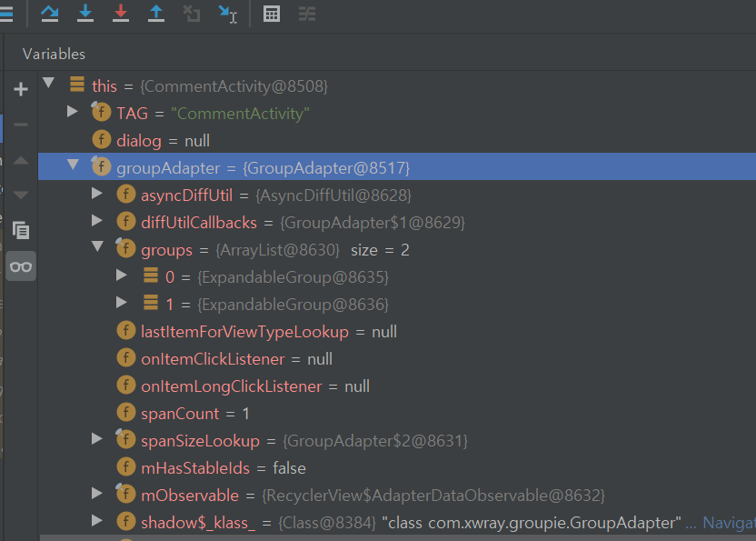Click the {GroupAdapter$1@8629} value
Viewport: 756px width, 541px height.
click(373, 223)
